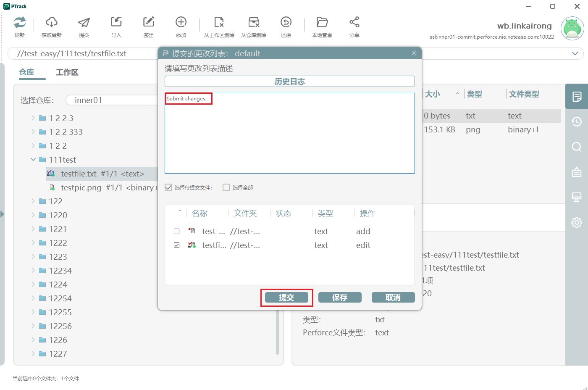Viewport: 588px width, 390px height.
Task: Expand folder 1 2 2 3
Action: click(x=33, y=118)
